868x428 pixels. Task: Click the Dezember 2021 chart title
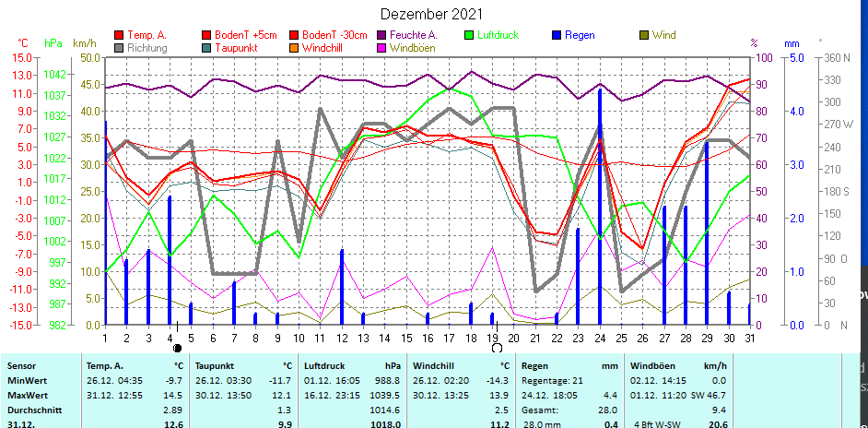(433, 14)
